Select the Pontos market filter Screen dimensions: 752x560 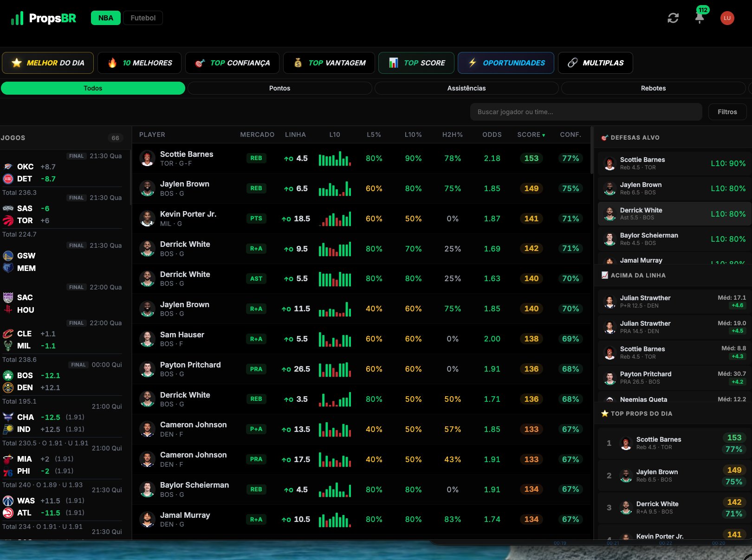(x=279, y=88)
